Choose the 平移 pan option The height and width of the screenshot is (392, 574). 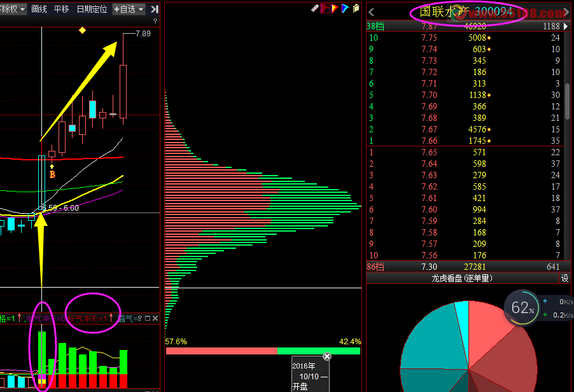[61, 9]
